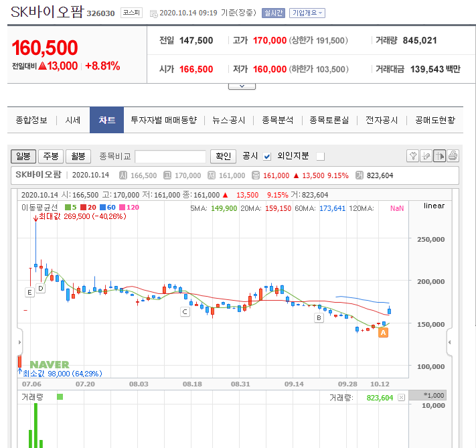Collapse chart using right side arrow handle
This screenshot has height=448, width=476.
tap(450, 342)
